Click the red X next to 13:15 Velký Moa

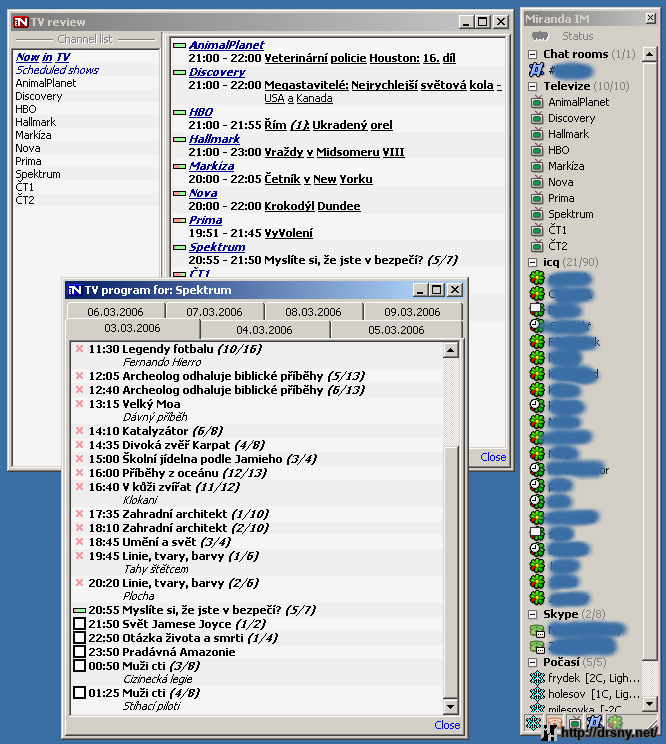point(80,404)
